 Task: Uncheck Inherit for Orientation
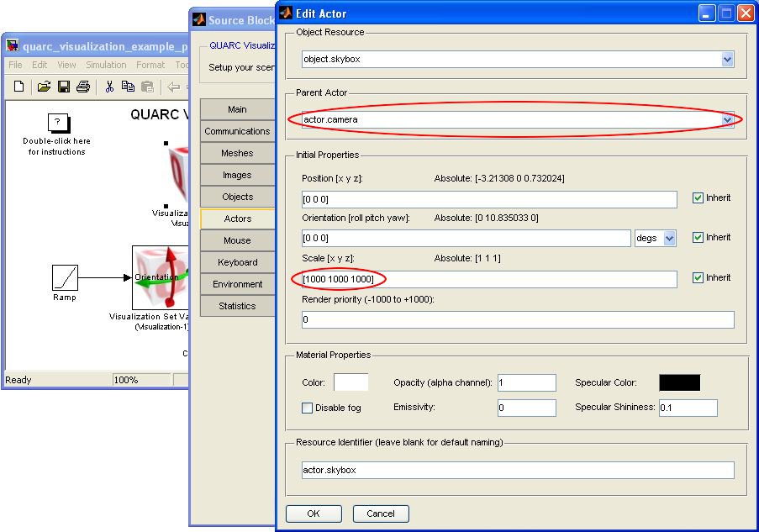pyautogui.click(x=698, y=238)
